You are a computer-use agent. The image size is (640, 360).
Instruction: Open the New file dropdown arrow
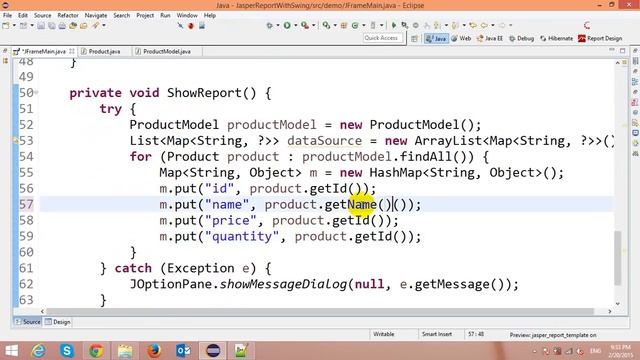14,26
